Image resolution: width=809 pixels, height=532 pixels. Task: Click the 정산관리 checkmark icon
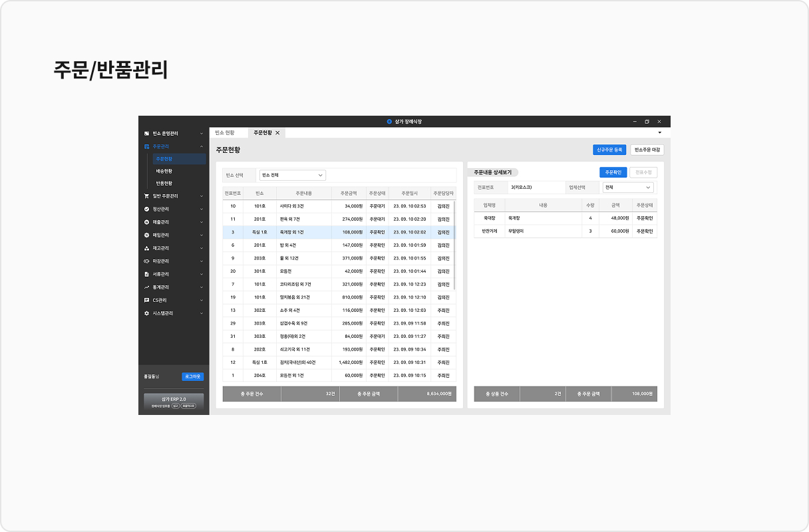tap(146, 209)
